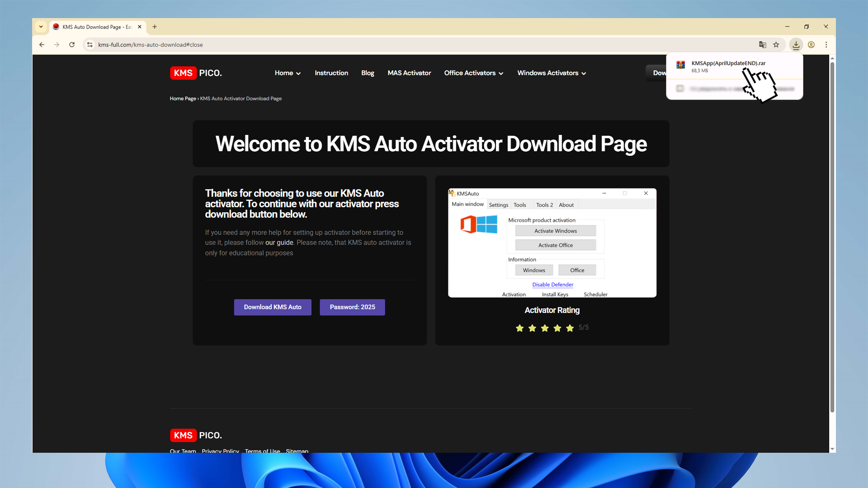Open Chrome three-dot menu
The width and height of the screenshot is (868, 488).
(826, 45)
